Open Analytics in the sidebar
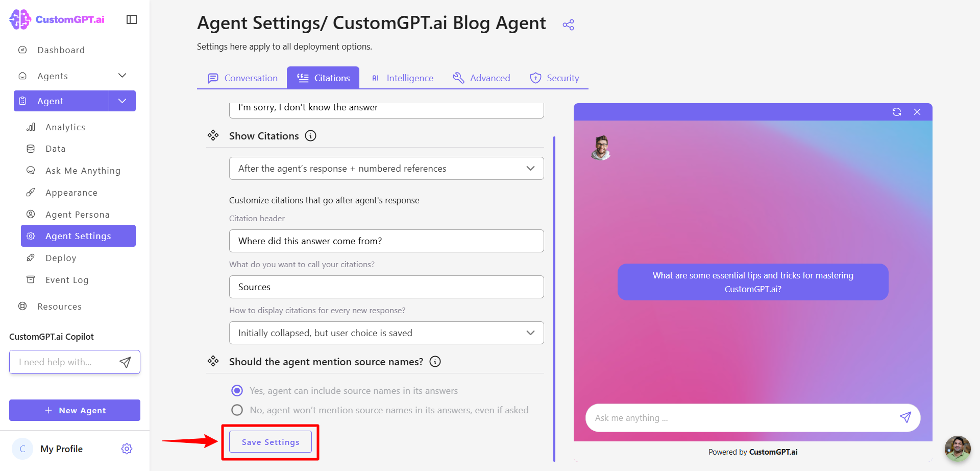This screenshot has height=471, width=980. pos(65,127)
